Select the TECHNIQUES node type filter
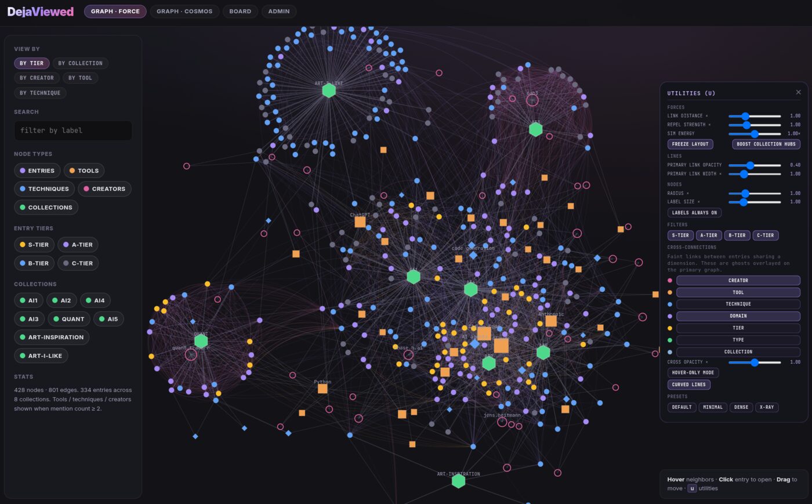Viewport: 812px width, 504px height. 44,188
